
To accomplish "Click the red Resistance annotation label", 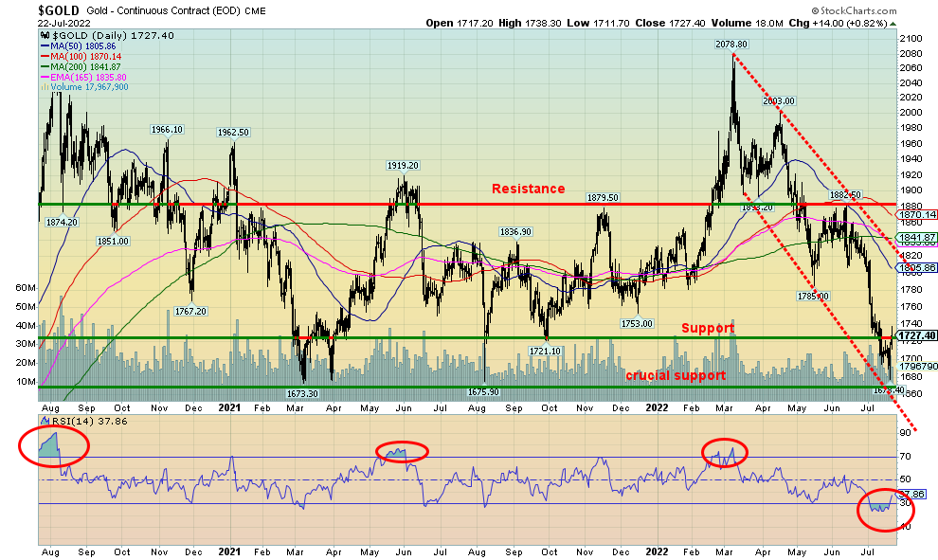I will (528, 189).
